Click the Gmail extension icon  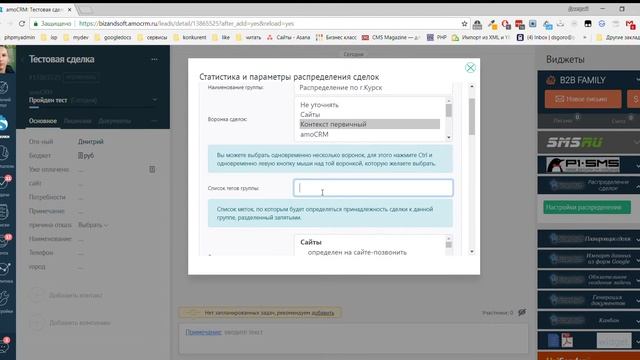point(631,24)
